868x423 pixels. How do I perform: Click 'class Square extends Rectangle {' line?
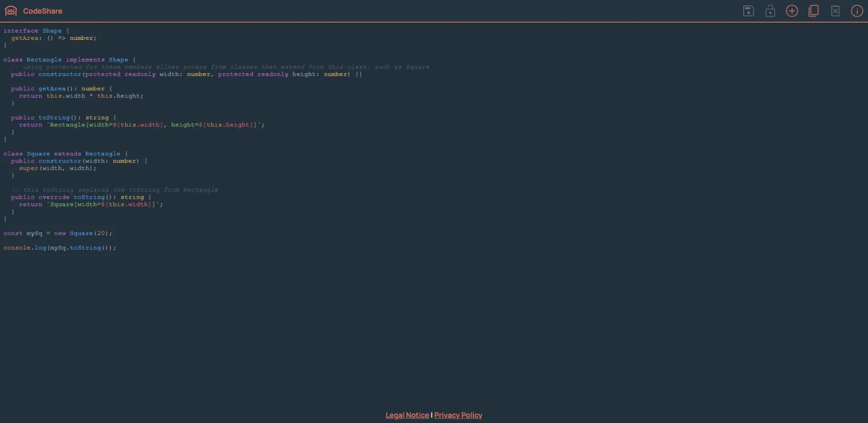66,154
